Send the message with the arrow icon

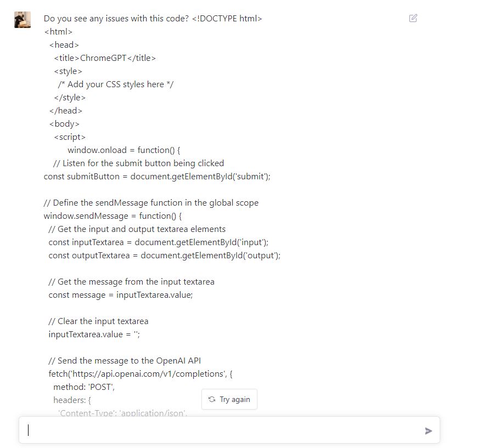(428, 431)
